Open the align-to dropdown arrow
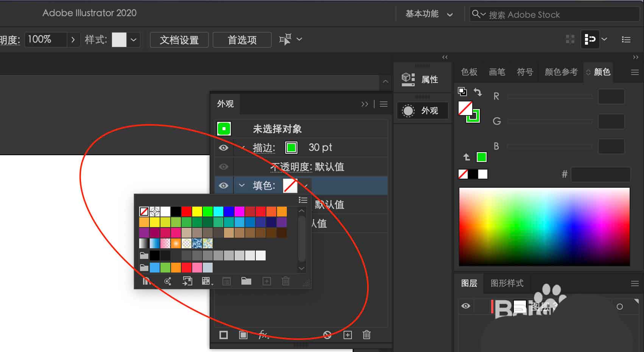 (x=604, y=39)
